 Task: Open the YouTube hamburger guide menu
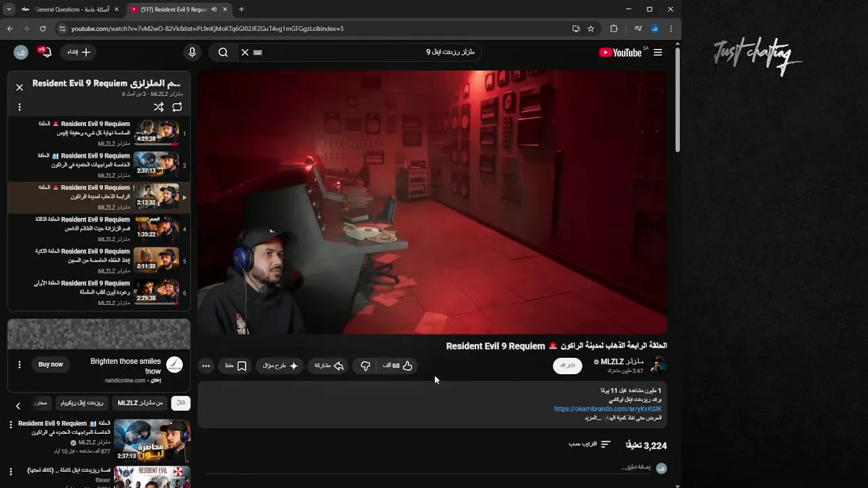click(658, 52)
